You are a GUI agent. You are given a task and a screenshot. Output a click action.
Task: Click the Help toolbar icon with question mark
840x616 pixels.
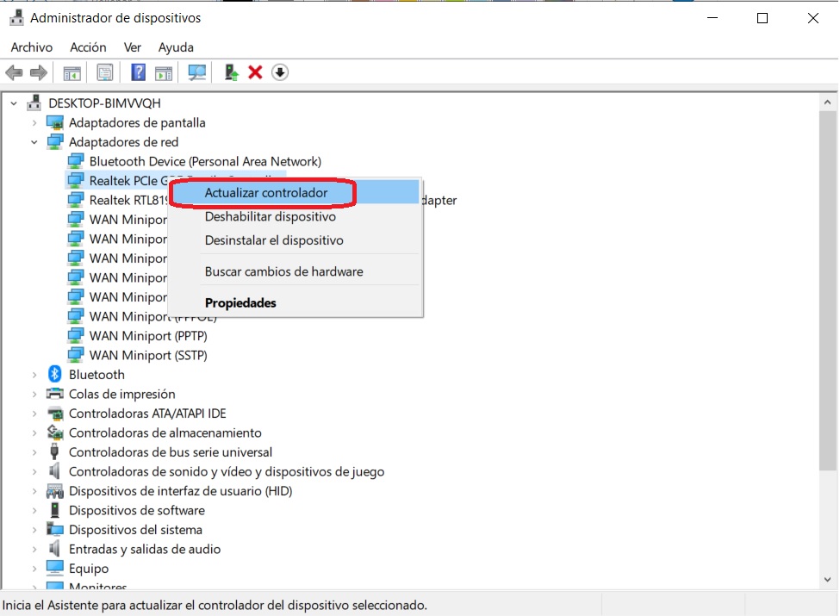pos(138,72)
